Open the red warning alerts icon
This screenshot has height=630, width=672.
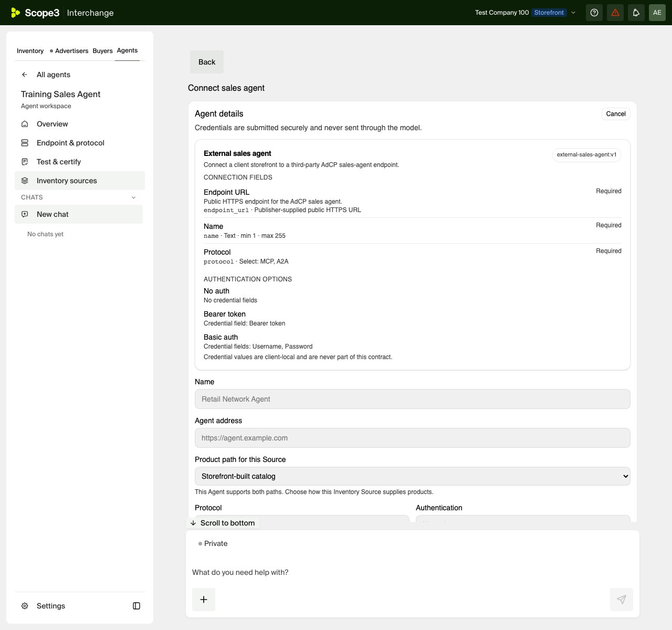coord(615,13)
